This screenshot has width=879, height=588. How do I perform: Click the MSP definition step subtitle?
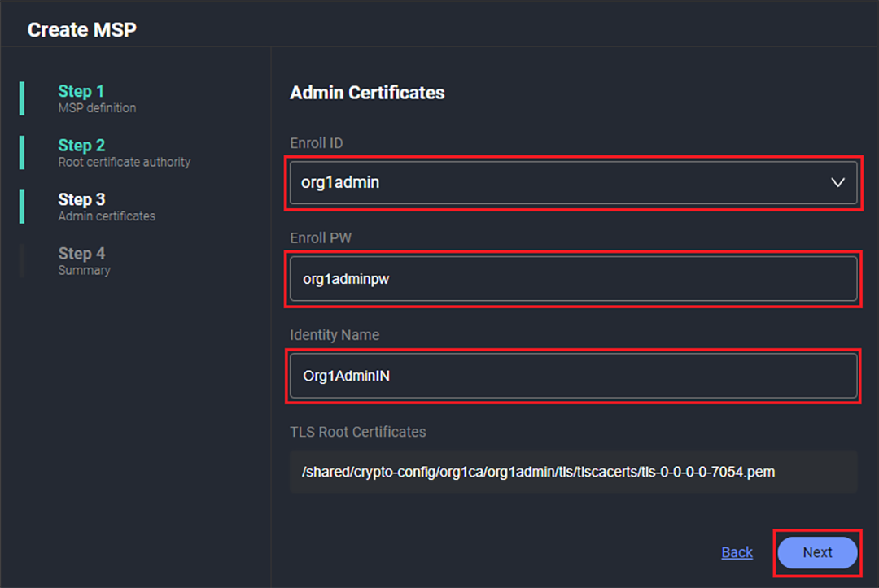pyautogui.click(x=97, y=108)
